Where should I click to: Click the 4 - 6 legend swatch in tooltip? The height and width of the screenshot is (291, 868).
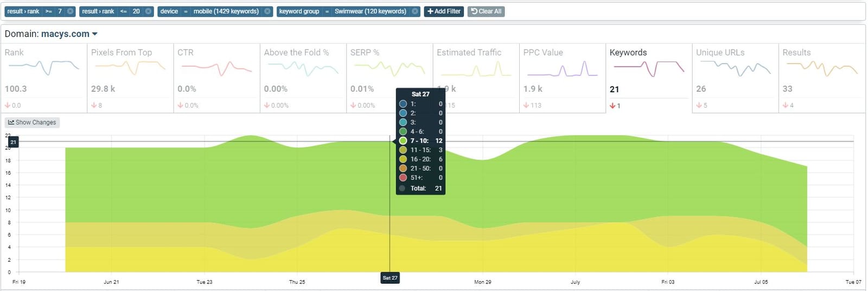point(403,131)
